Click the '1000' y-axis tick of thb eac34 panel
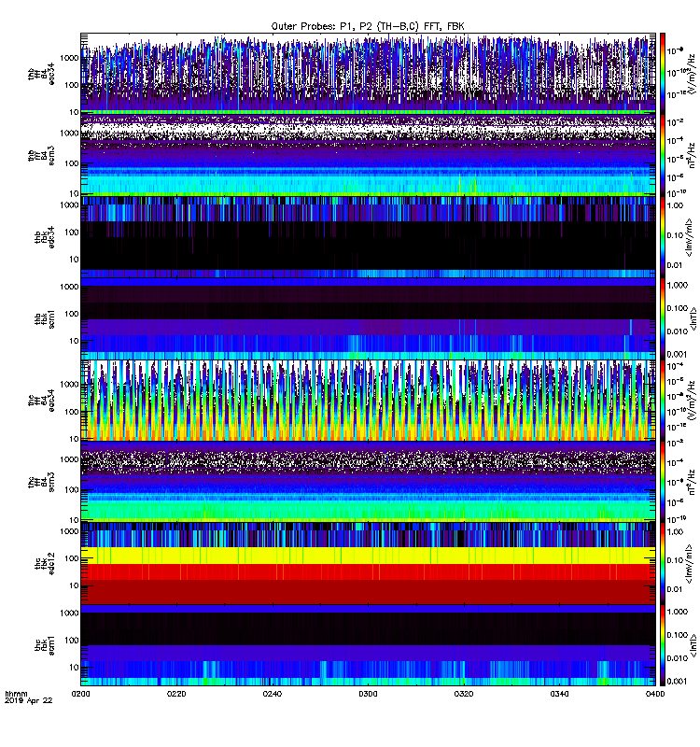 (x=69, y=58)
